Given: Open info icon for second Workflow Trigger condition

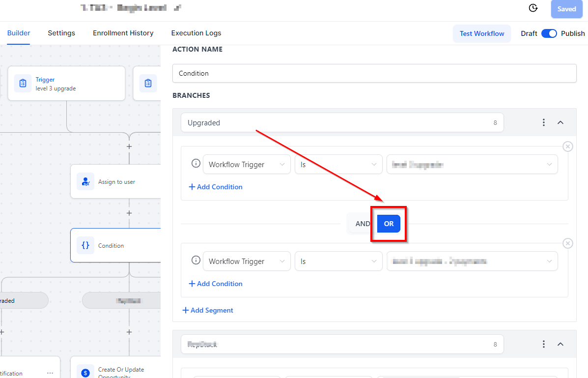Looking at the screenshot, I should (196, 260).
